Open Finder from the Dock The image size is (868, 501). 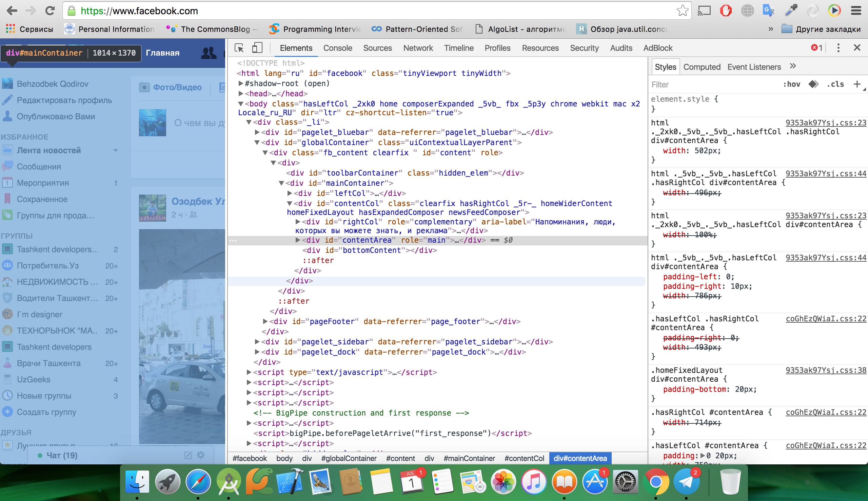[137, 482]
